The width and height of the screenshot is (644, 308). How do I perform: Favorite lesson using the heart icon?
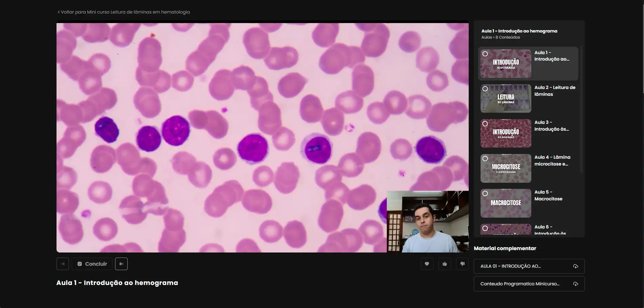point(427,264)
